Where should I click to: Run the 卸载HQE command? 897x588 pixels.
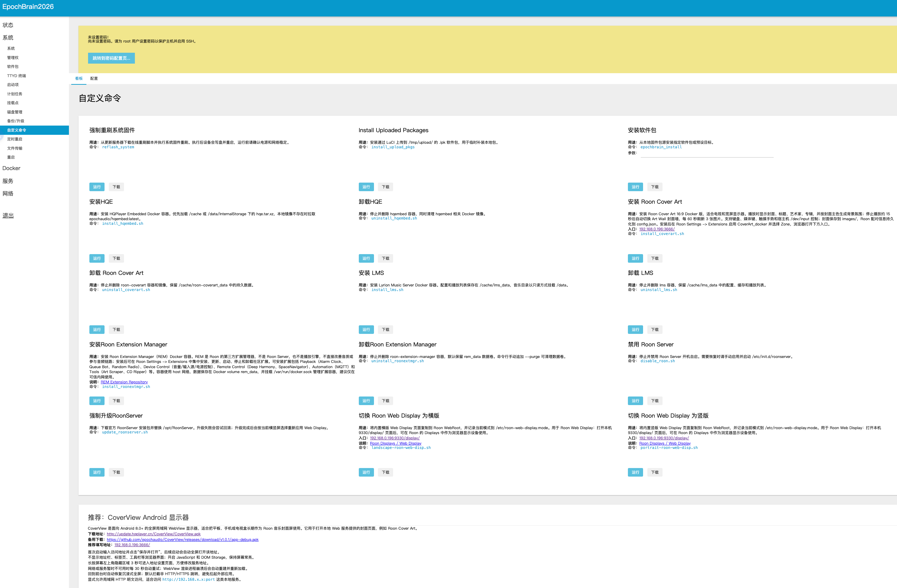[366, 258]
